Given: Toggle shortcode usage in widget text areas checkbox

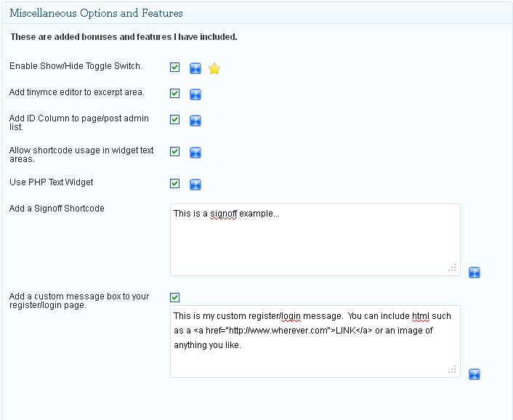Looking at the screenshot, I should point(175,152).
